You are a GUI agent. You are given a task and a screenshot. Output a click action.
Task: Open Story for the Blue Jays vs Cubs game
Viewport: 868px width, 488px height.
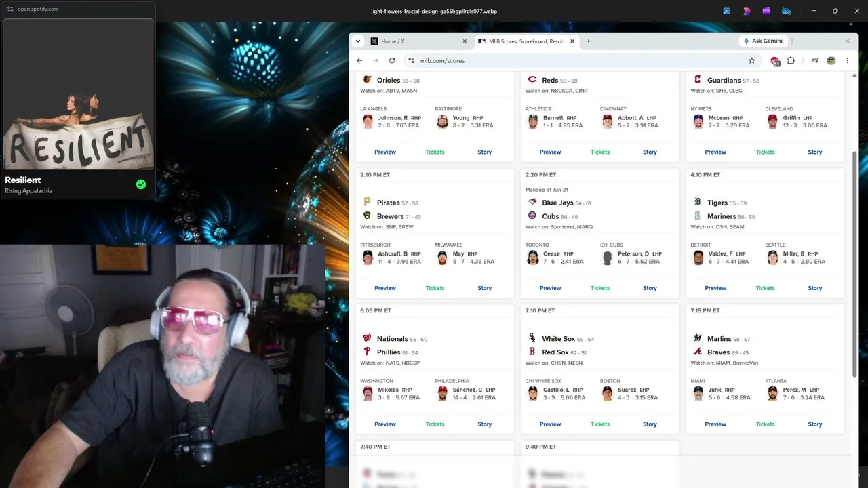click(x=650, y=288)
